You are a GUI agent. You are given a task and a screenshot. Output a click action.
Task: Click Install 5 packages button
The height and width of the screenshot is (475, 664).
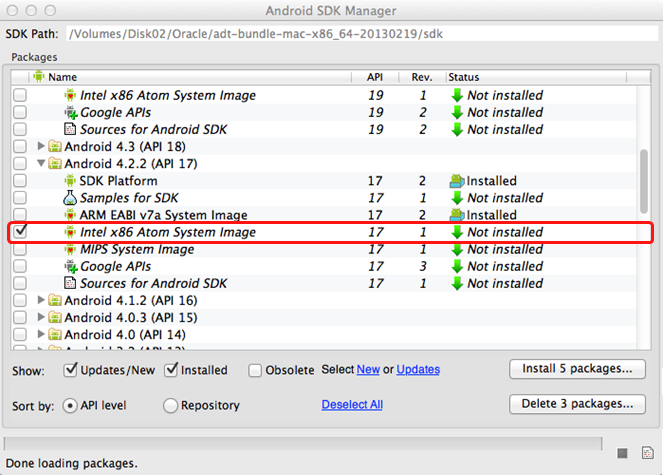click(578, 369)
